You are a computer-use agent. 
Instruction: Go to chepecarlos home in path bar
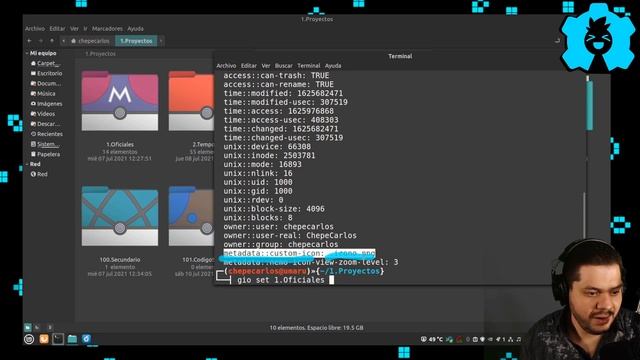click(90, 41)
